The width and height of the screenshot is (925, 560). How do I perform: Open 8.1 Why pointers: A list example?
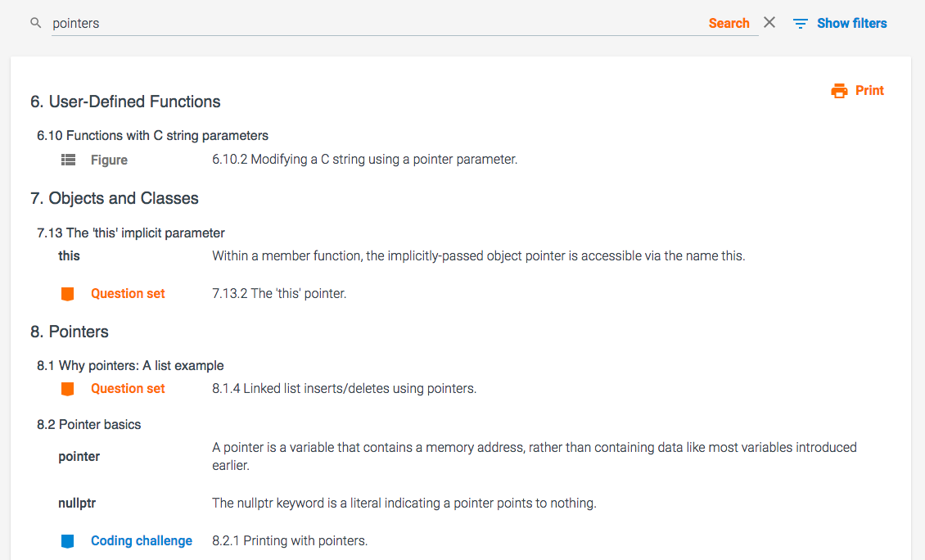(x=130, y=366)
